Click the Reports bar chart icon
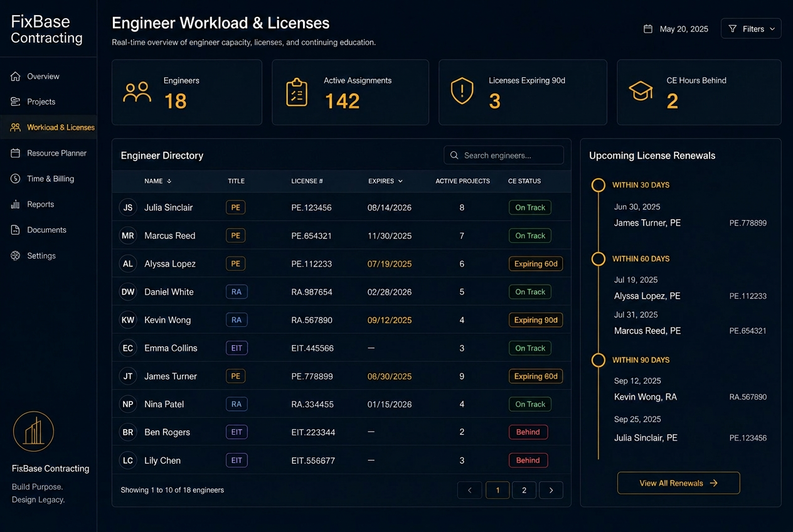 click(x=16, y=205)
